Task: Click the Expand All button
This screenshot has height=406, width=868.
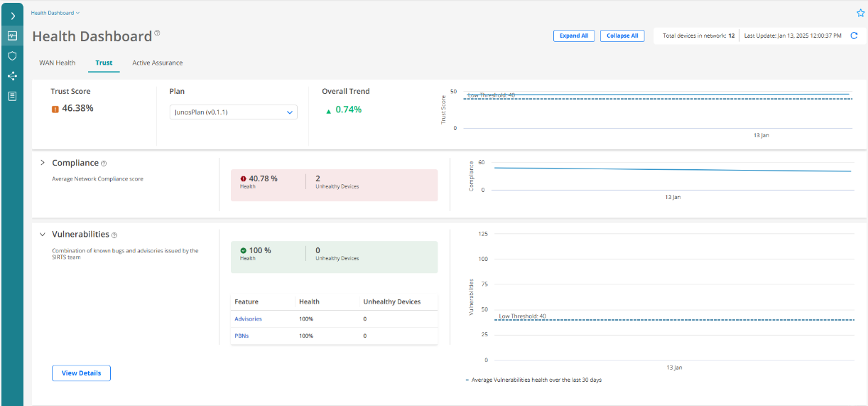Action: coord(573,36)
